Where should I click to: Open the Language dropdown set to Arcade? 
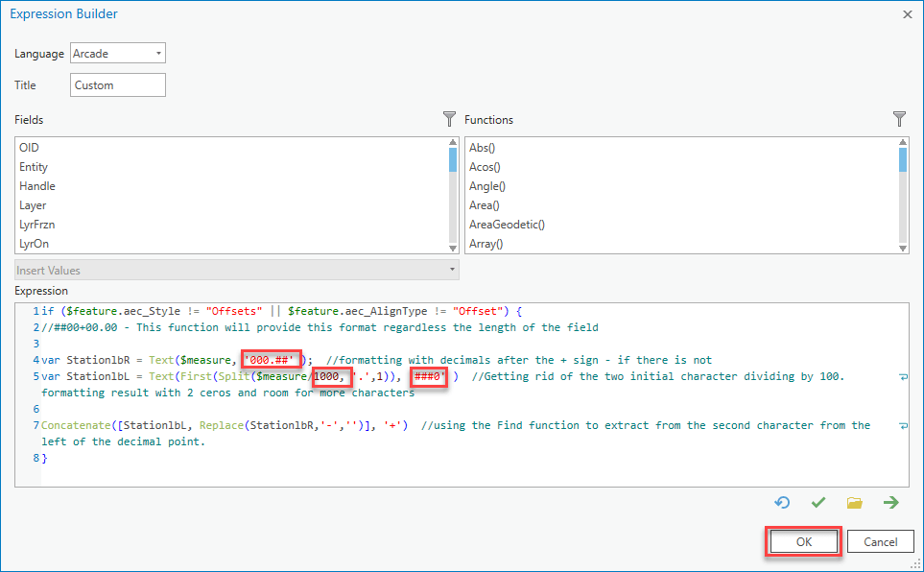pos(118,54)
